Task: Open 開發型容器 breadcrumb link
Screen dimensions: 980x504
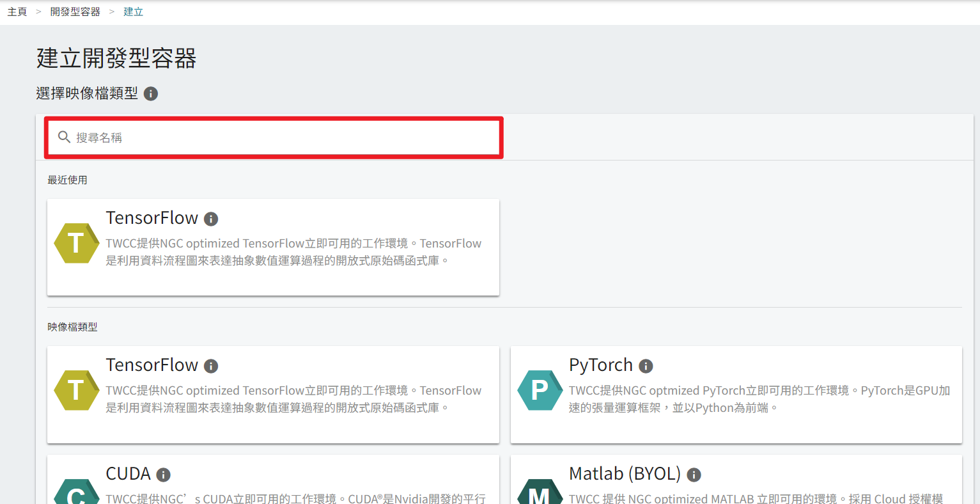Action: (75, 12)
